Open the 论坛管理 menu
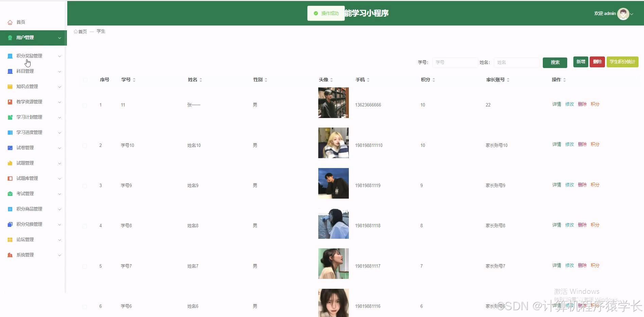This screenshot has height=317, width=644. [x=33, y=239]
